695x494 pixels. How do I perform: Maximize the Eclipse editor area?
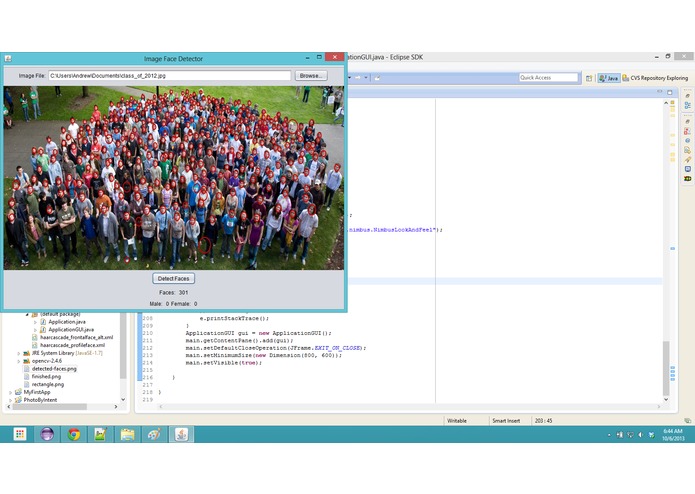click(x=670, y=92)
